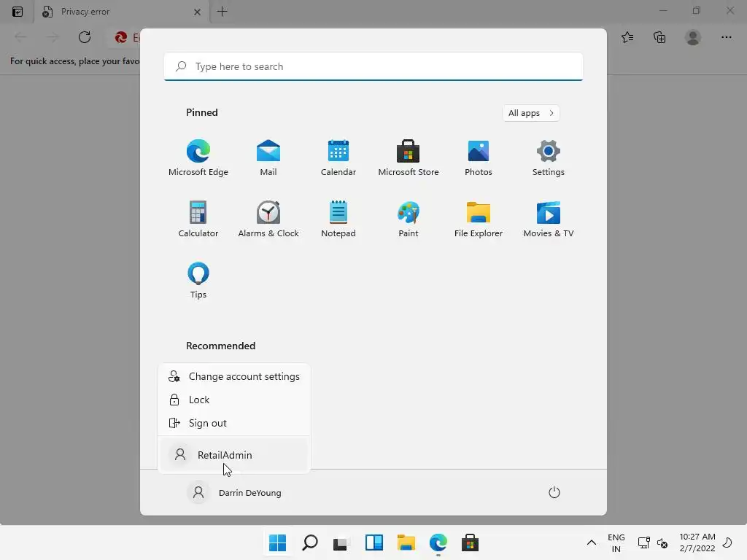The image size is (747, 560).
Task: Launch the Calculator app
Action: [198, 219]
